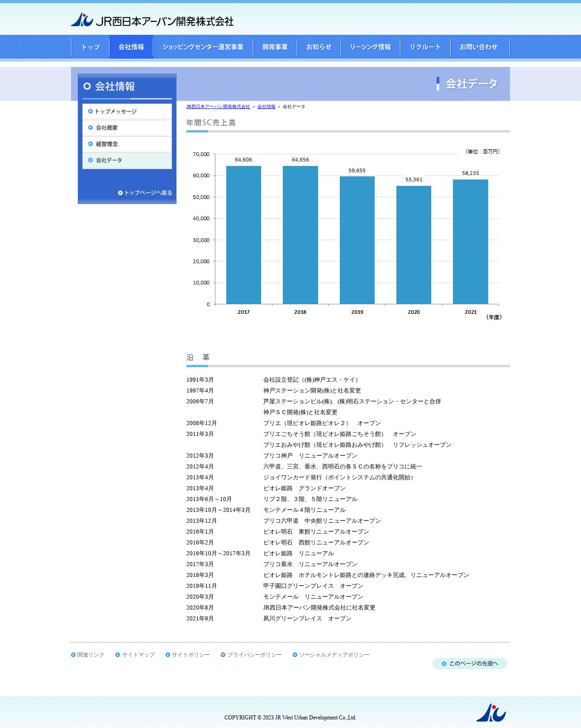Open the お知らせ navigation item
This screenshot has width=581, height=728.
pyautogui.click(x=319, y=47)
